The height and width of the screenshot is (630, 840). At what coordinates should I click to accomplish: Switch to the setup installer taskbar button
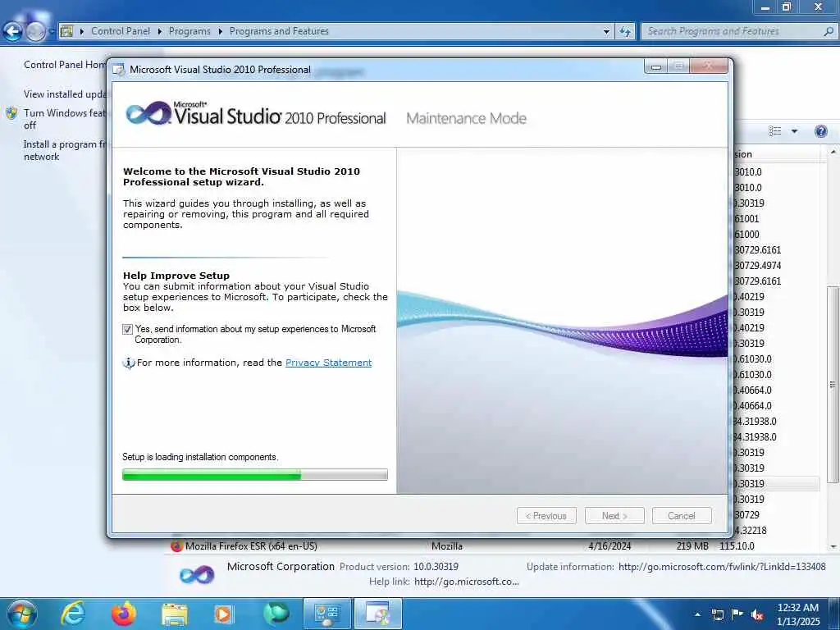click(x=378, y=614)
